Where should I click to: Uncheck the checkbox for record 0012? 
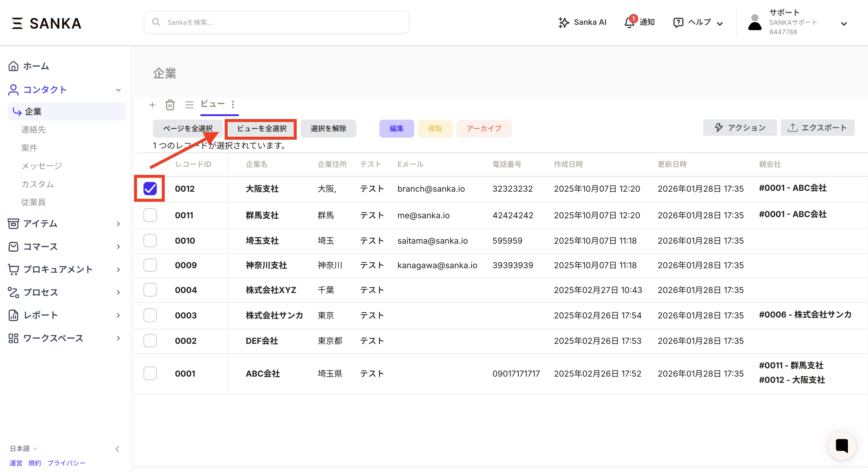150,188
